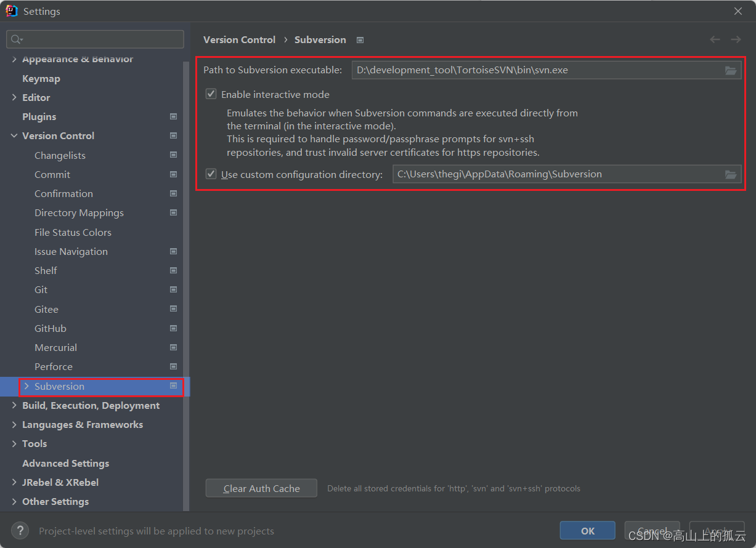Expand the Tools section

pos(14,443)
